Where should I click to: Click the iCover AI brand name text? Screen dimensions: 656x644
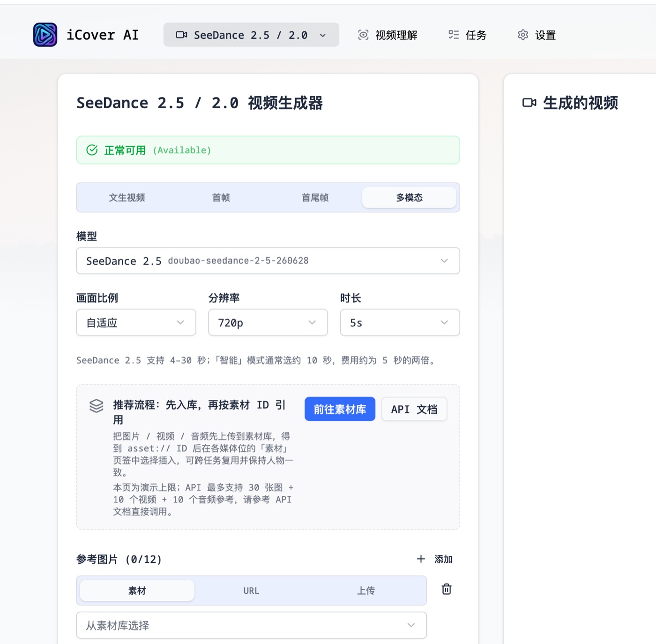[103, 35]
